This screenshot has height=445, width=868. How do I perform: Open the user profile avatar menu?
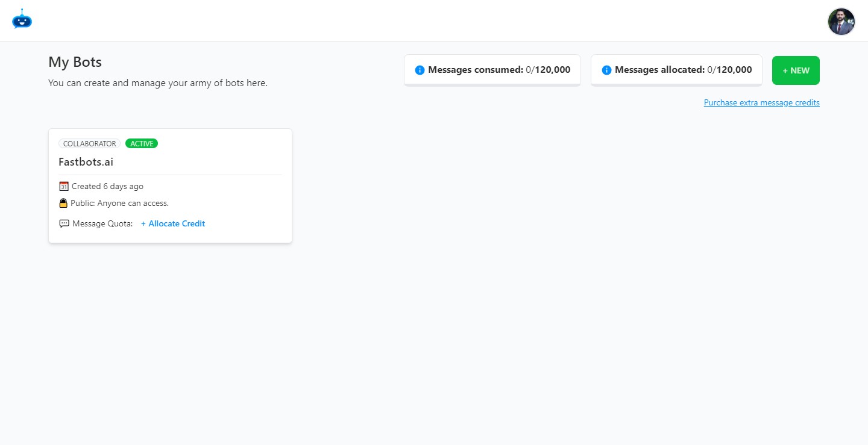[841, 22]
